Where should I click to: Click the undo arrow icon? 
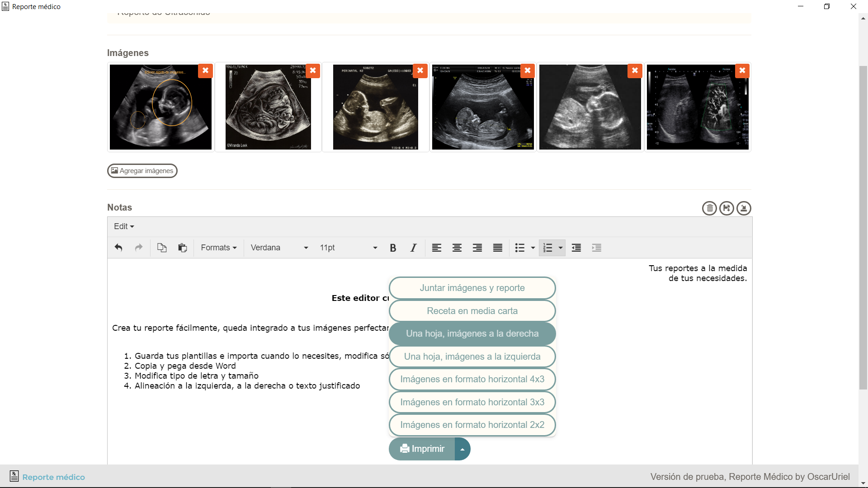pos(118,248)
